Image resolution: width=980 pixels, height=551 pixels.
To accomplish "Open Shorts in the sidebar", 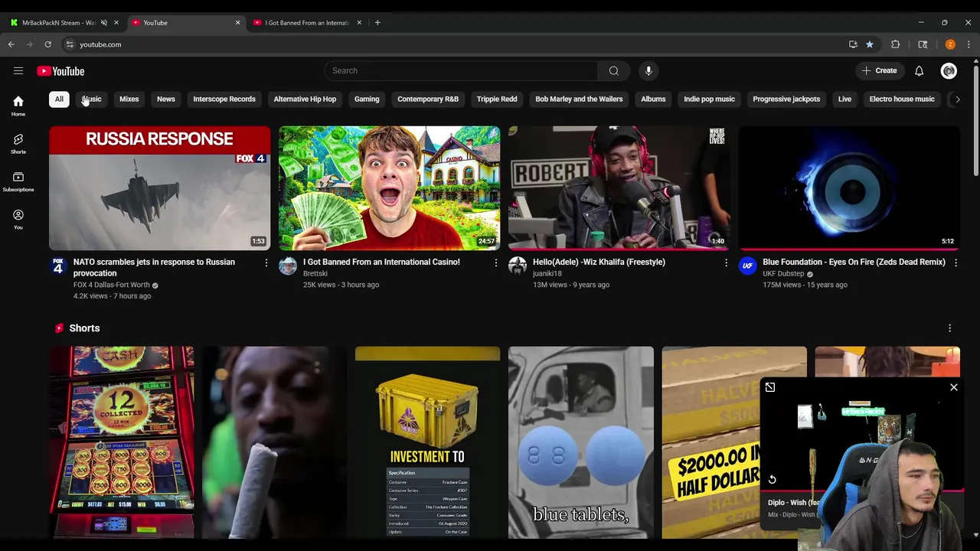I will pyautogui.click(x=18, y=143).
